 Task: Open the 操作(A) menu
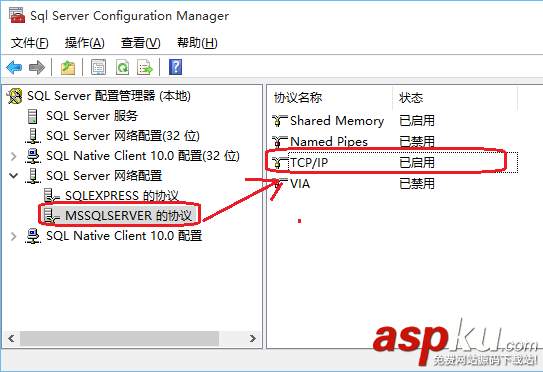(x=84, y=43)
